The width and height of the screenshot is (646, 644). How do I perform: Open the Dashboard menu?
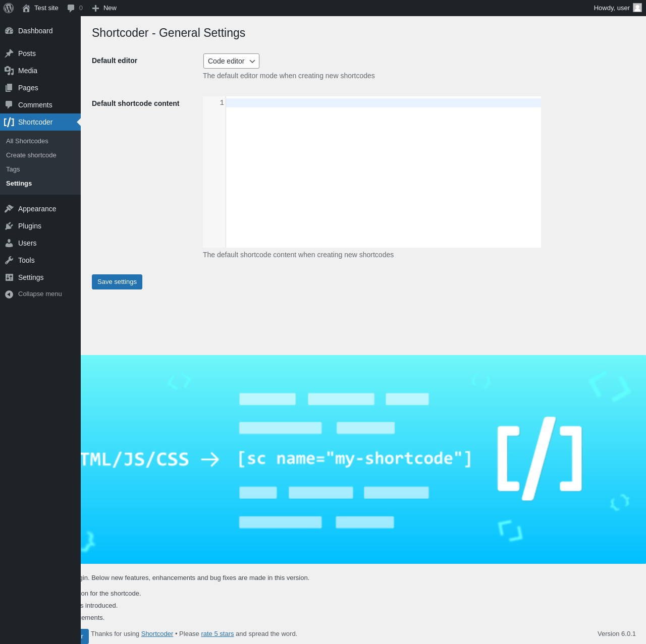point(40,31)
